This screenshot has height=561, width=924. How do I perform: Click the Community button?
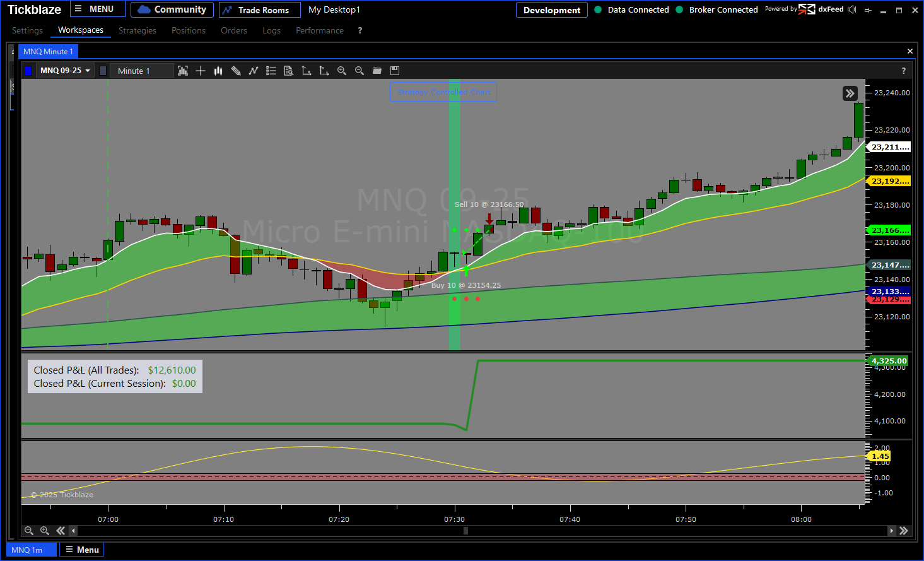tap(172, 9)
